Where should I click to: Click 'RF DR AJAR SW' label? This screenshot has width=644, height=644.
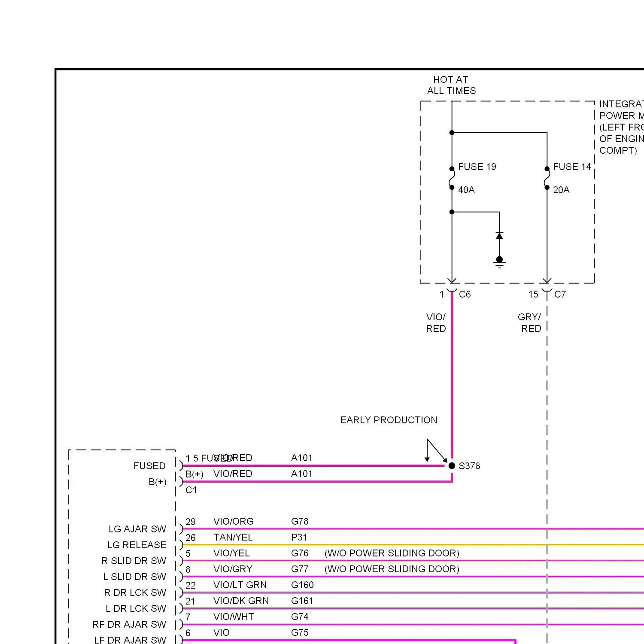point(129,624)
